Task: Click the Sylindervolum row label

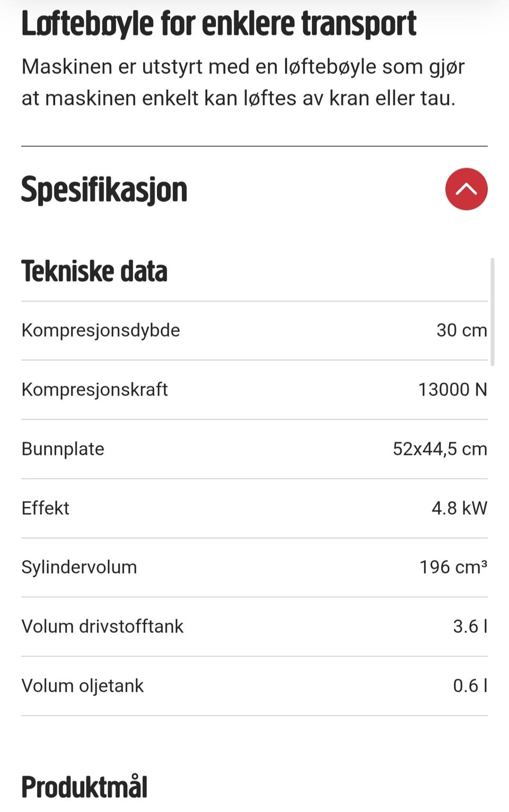Action: point(79,567)
